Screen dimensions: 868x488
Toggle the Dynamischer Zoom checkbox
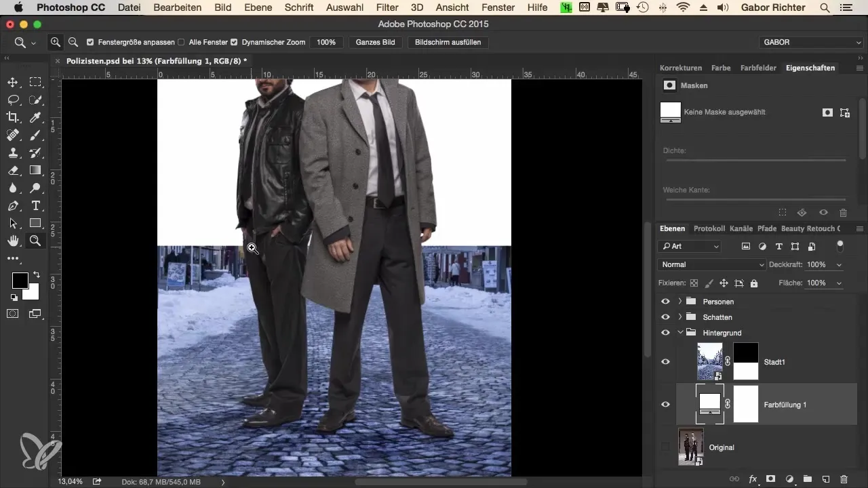click(234, 42)
